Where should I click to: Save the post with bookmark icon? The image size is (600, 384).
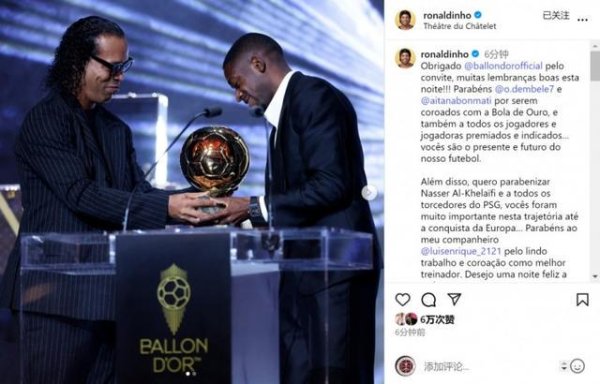tap(582, 299)
